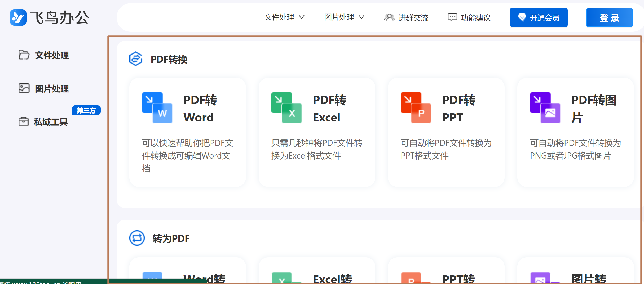Expand the 图片处理 navigation dropdown
Screen dimensions: 644x284
point(344,17)
